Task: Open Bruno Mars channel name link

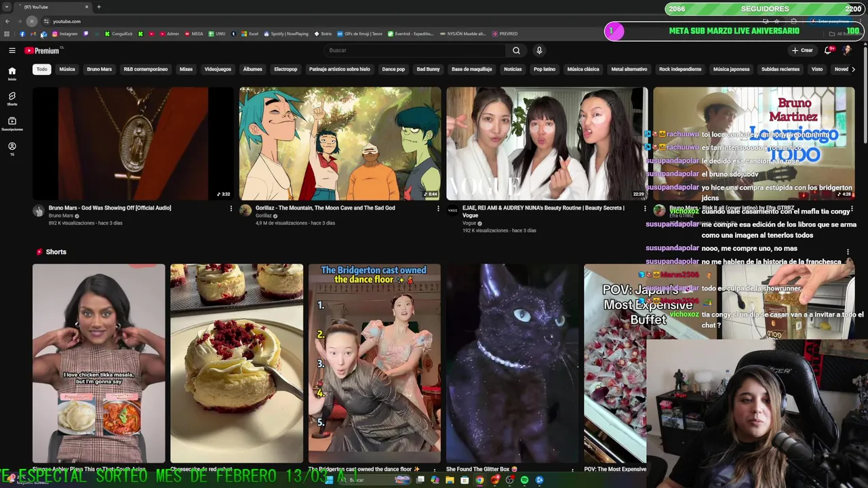Action: pos(61,216)
